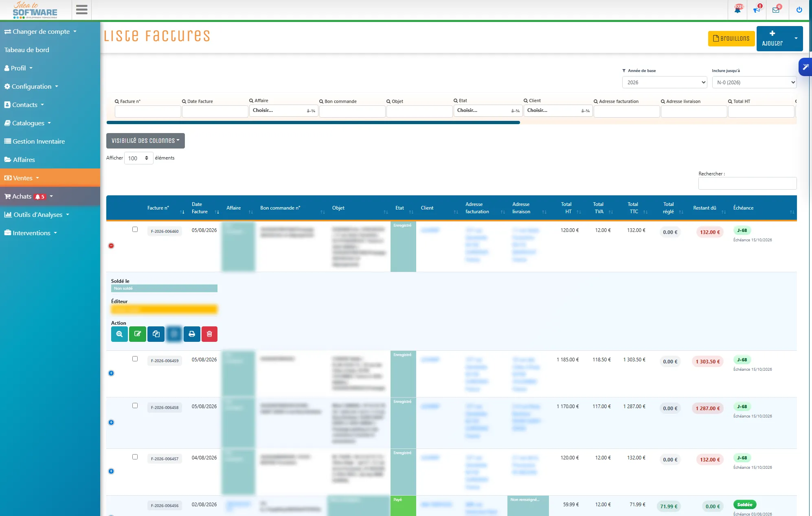The height and width of the screenshot is (516, 812).
Task: Click the horizontal filter scrollbar
Action: click(x=313, y=122)
